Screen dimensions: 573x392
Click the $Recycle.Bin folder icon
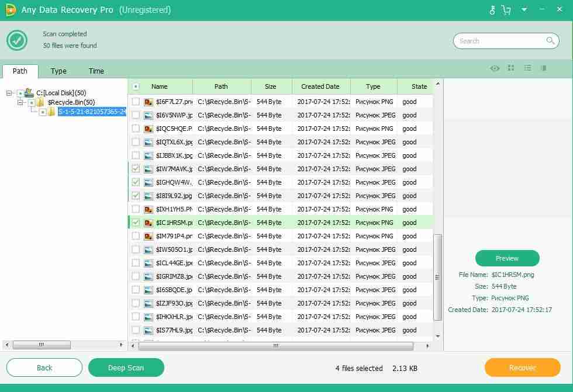40,102
